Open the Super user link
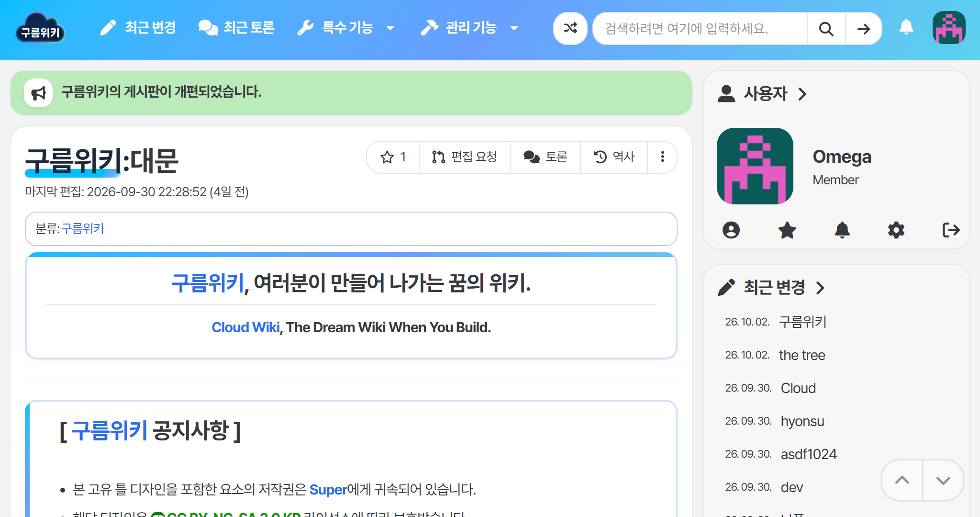The height and width of the screenshot is (517, 980). pyautogui.click(x=328, y=490)
